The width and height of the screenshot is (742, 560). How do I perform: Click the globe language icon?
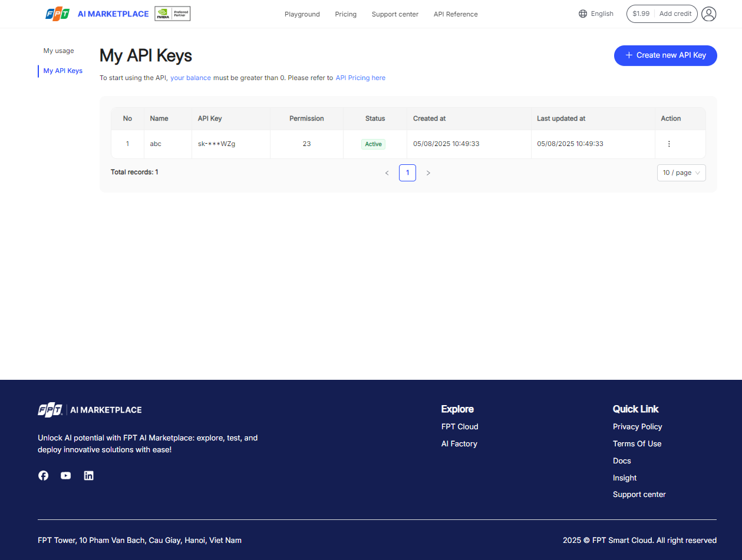pyautogui.click(x=583, y=14)
